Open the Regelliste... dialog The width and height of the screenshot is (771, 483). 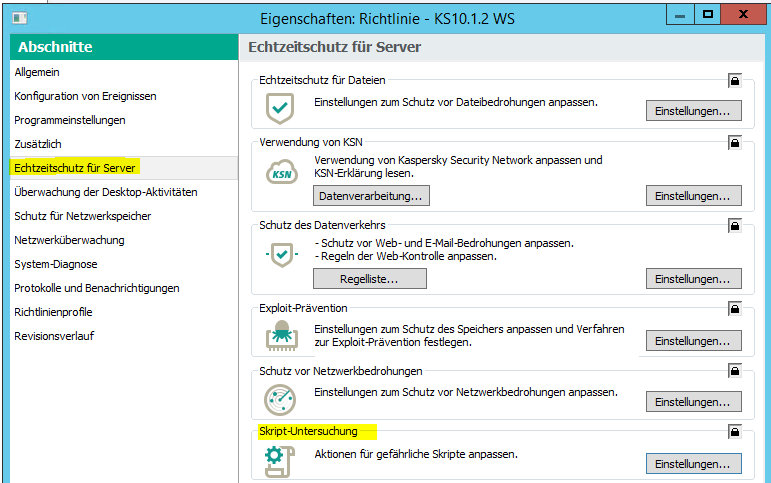(x=370, y=279)
